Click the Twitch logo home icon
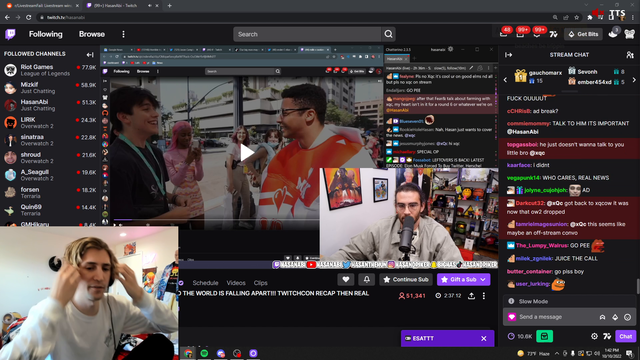The width and height of the screenshot is (640, 360). coord(10,34)
